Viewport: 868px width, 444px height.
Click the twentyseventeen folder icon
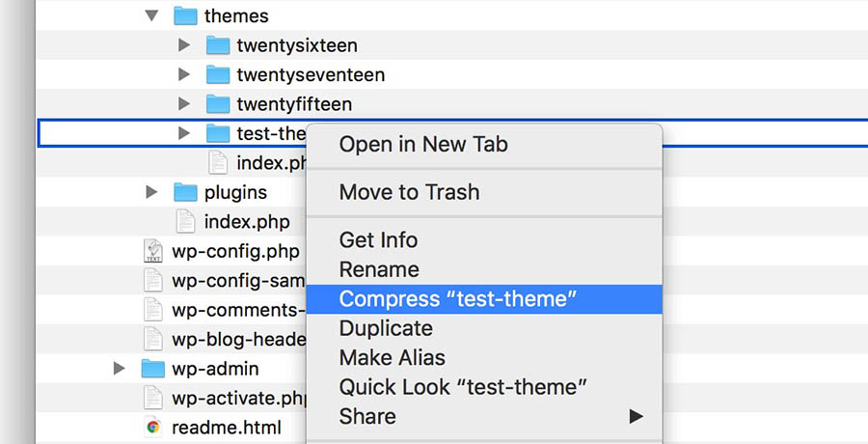(x=218, y=74)
